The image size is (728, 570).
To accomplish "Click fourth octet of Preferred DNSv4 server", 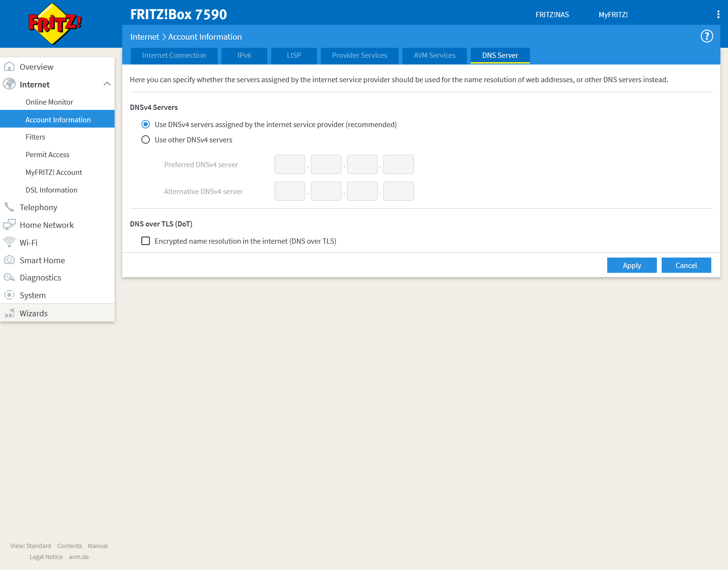I will 399,164.
